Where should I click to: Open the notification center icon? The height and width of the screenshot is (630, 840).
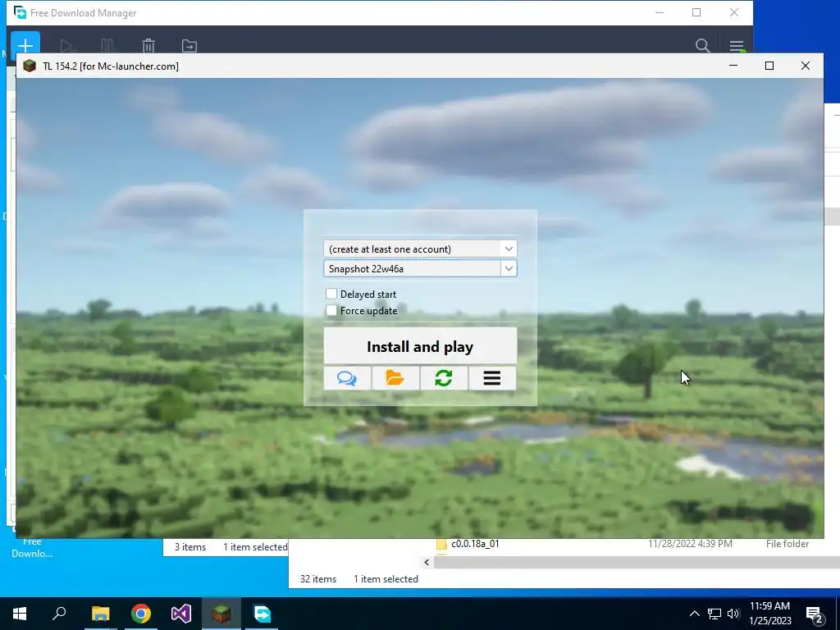coord(814,614)
